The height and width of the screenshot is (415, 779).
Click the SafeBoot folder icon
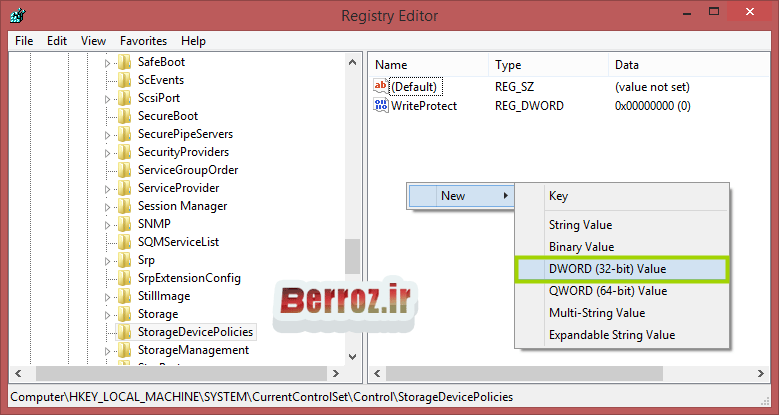click(124, 62)
